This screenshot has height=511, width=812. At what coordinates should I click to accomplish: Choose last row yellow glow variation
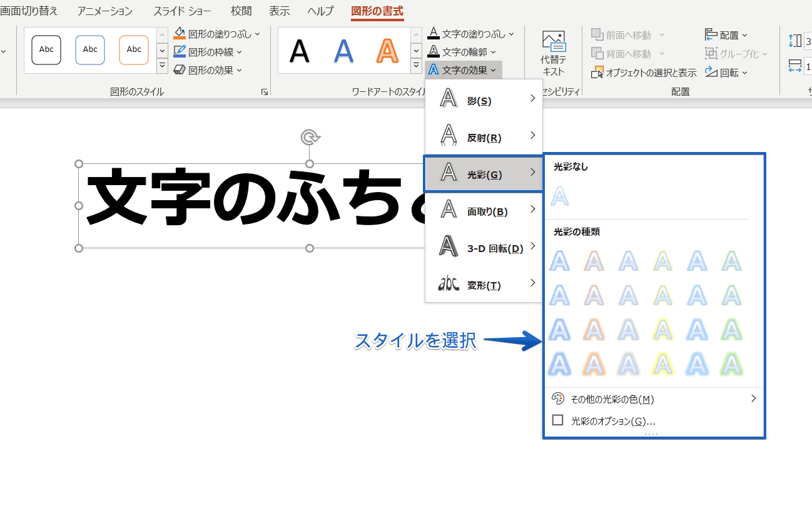tap(663, 364)
